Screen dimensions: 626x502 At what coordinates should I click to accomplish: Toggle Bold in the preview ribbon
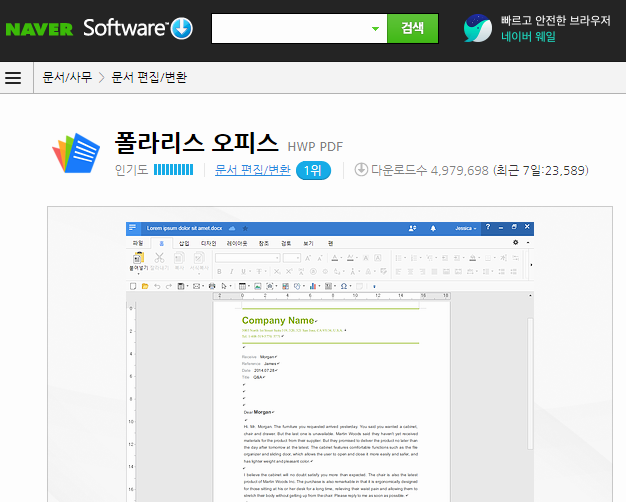[219, 272]
